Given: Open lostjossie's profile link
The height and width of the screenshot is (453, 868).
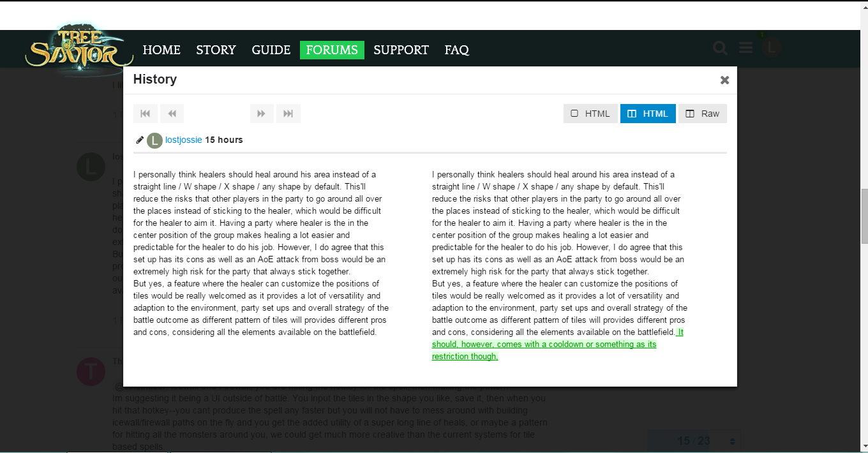Looking at the screenshot, I should pyautogui.click(x=183, y=140).
